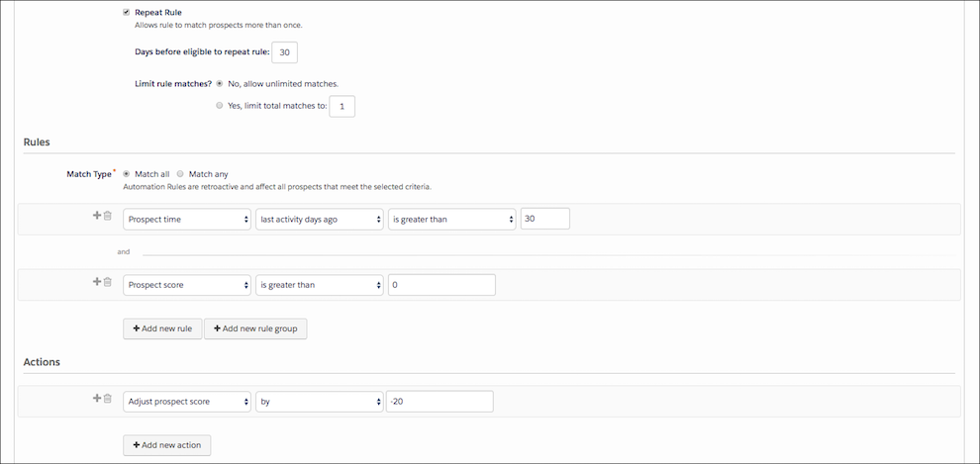
Task: Open the Adjust prospect score action dropdown
Action: point(187,402)
